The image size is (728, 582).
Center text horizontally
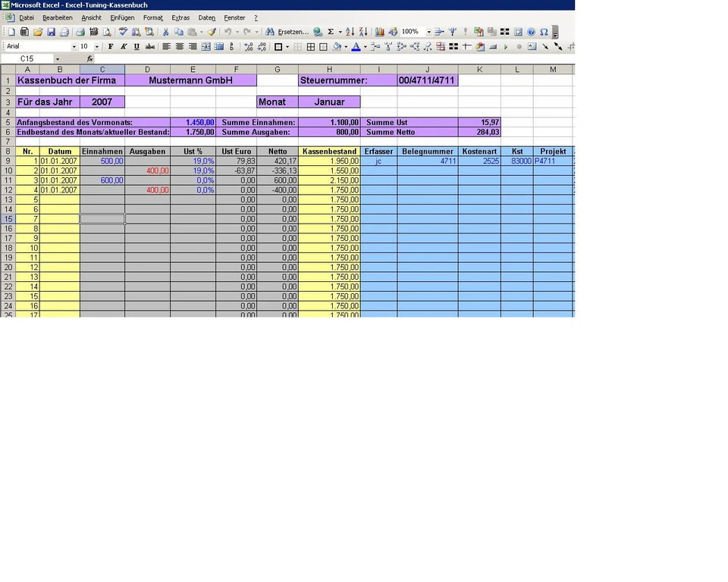179,46
